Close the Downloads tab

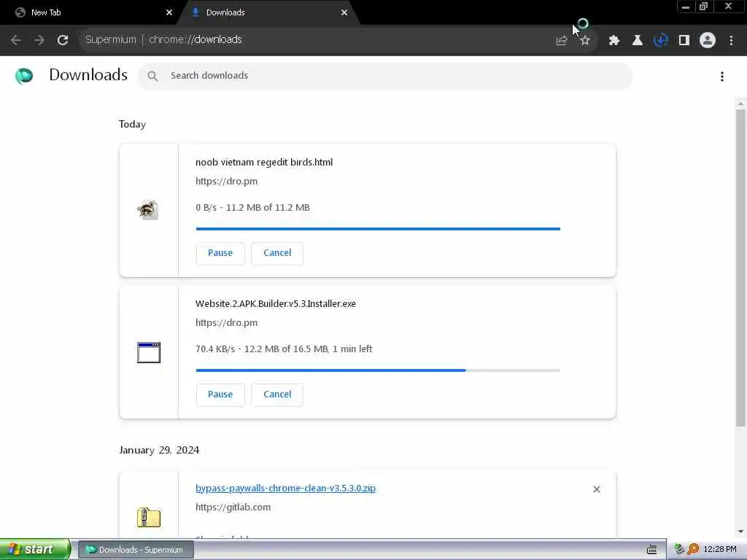point(344,12)
